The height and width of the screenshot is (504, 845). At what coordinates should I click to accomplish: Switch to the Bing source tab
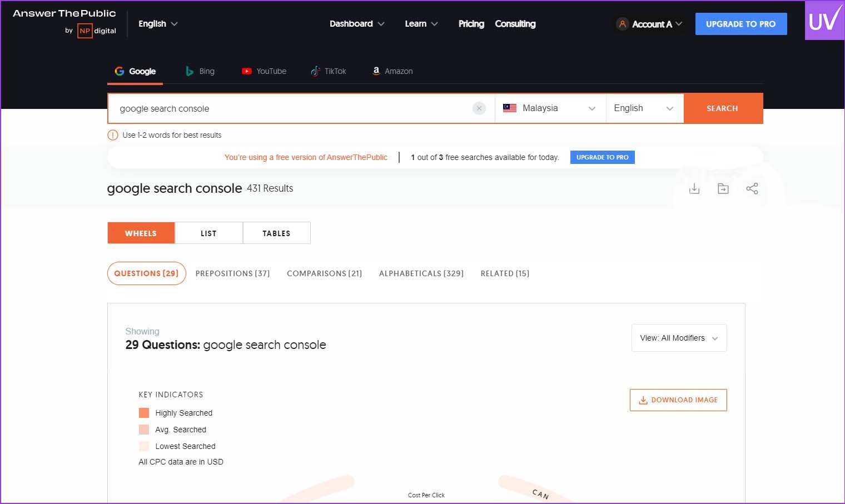200,71
